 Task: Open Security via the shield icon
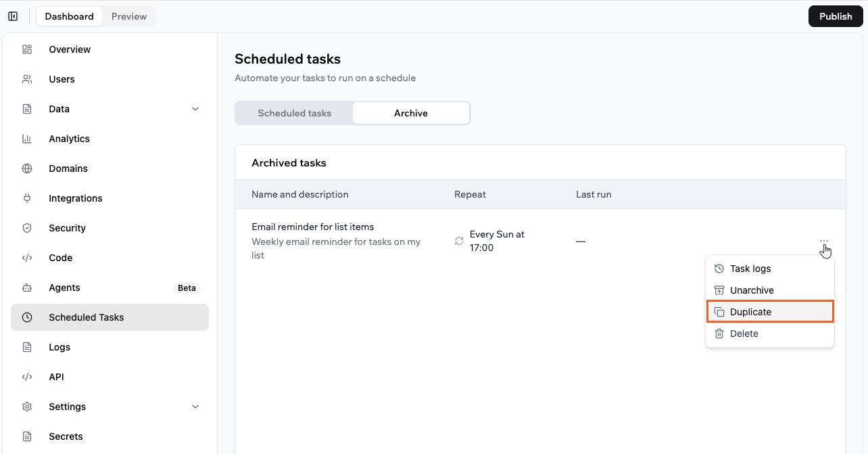click(x=27, y=227)
